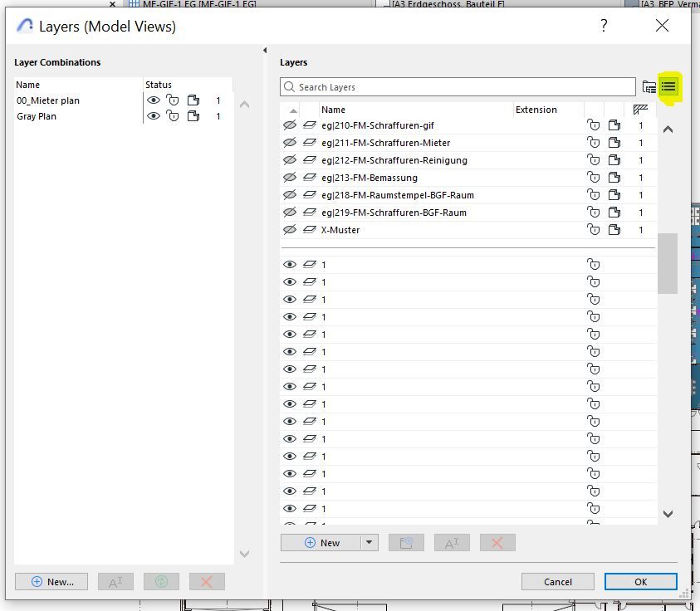Toggle eye icon for eg|212-FM-Schraffuren-Reinigung
The image size is (700, 611).
pos(290,160)
